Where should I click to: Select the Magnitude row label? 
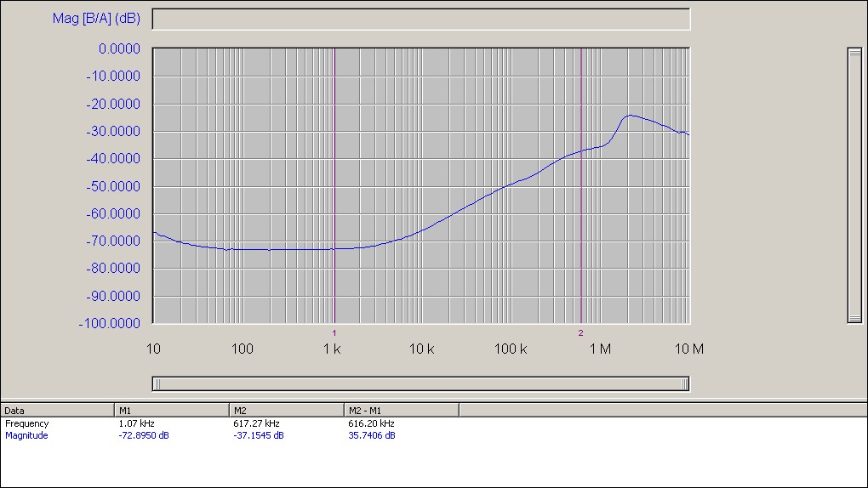(x=26, y=435)
